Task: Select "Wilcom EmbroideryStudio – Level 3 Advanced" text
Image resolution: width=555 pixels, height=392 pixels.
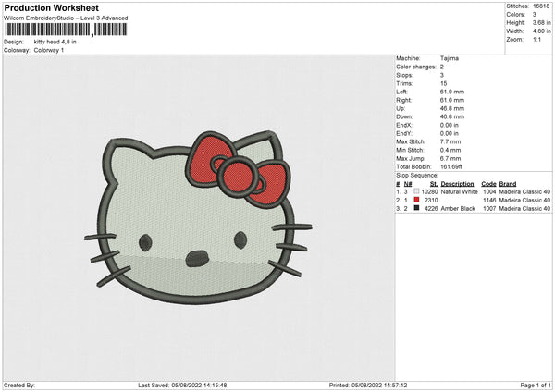Action: coord(66,18)
